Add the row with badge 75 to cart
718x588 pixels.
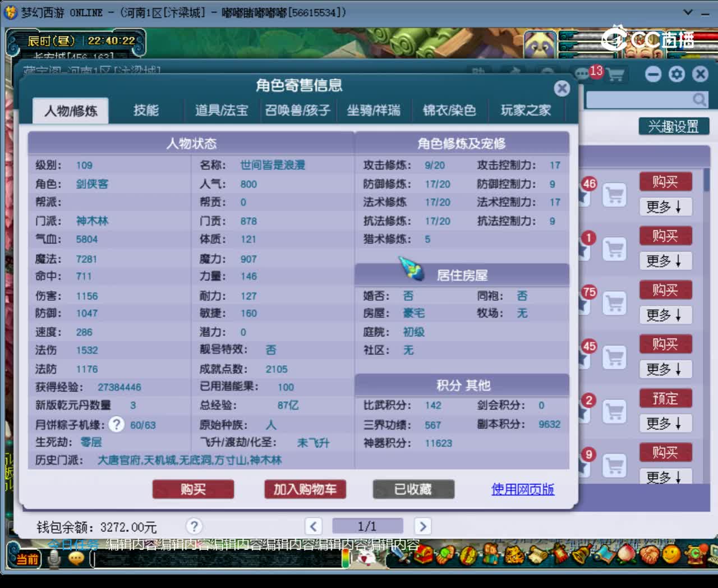point(614,303)
